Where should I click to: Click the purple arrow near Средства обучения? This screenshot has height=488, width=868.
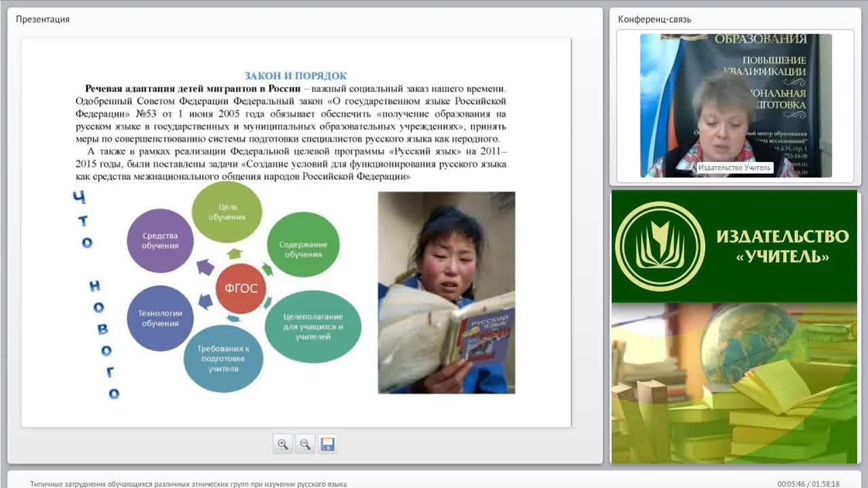(x=205, y=266)
